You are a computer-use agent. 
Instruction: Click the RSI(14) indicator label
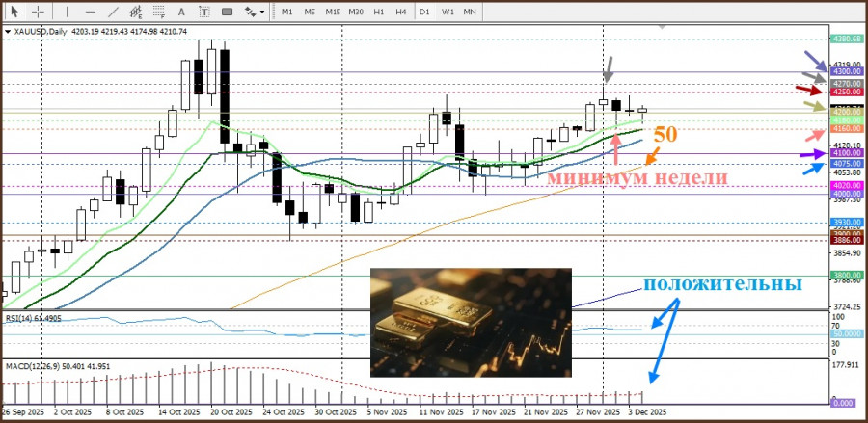18,318
